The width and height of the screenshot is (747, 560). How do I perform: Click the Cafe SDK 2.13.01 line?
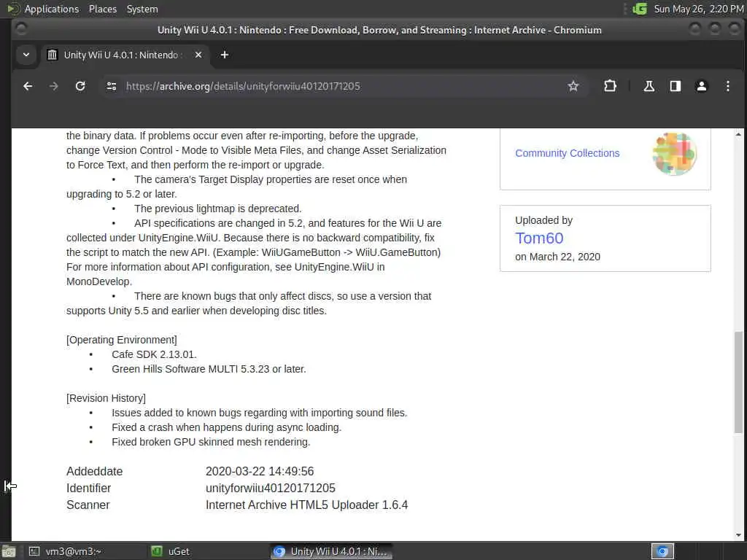(154, 355)
